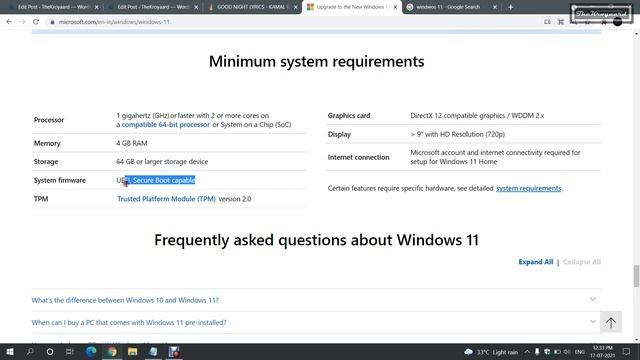Go back using the browser back arrow
The image size is (640, 360).
point(9,22)
